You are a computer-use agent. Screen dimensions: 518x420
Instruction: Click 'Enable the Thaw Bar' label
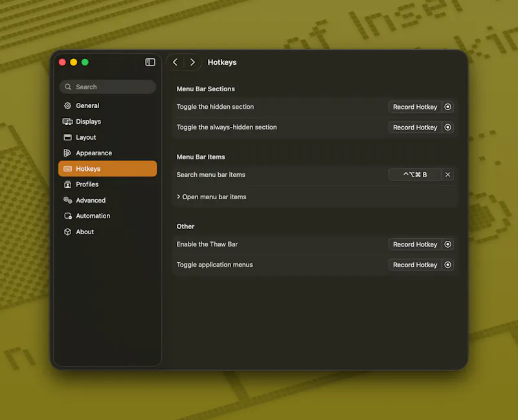click(x=207, y=245)
